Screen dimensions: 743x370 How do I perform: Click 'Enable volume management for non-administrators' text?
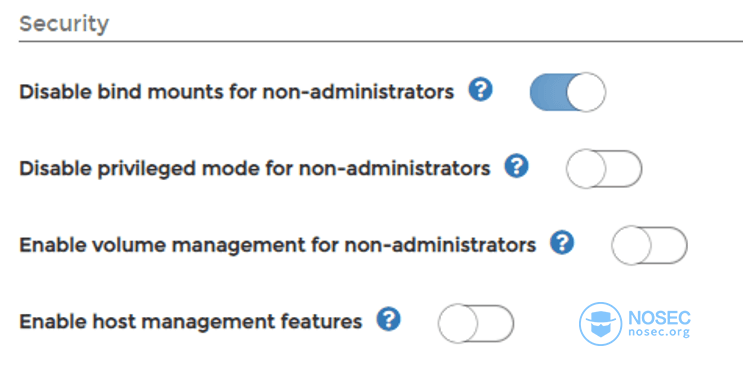[277, 245]
